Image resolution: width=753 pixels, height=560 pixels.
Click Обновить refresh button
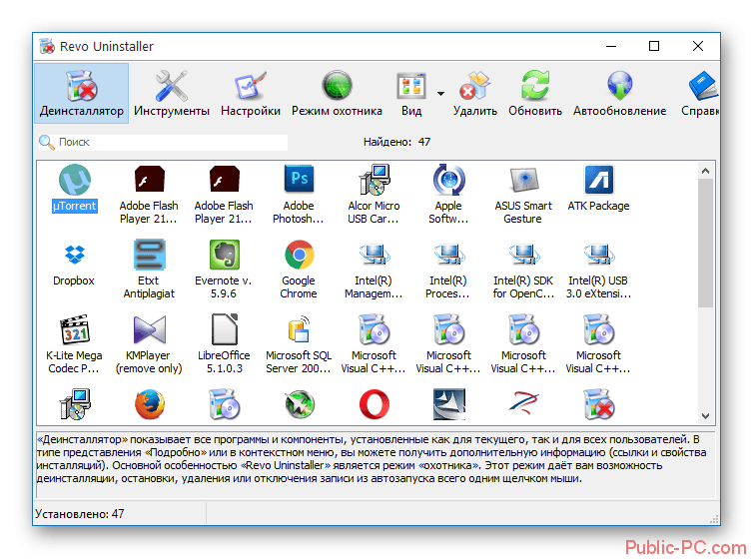coord(535,94)
